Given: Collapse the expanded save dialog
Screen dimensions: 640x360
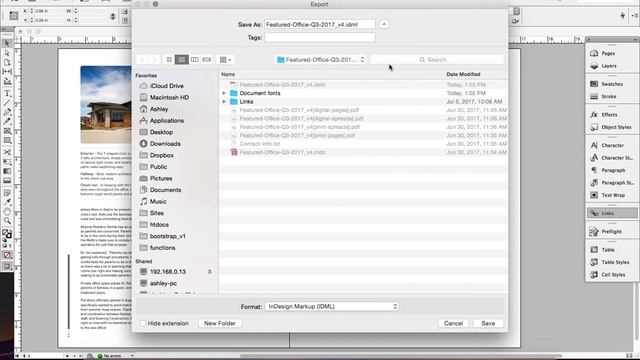Looking at the screenshot, I should tap(384, 24).
